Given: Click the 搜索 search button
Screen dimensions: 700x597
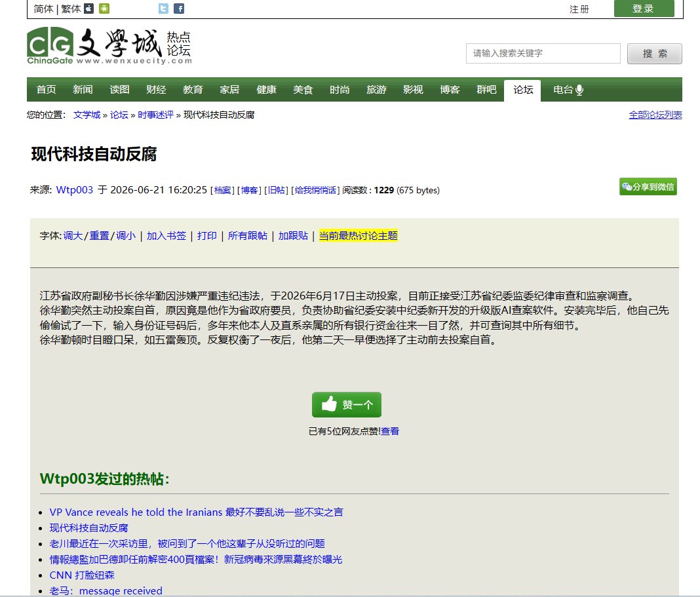Looking at the screenshot, I should [655, 54].
